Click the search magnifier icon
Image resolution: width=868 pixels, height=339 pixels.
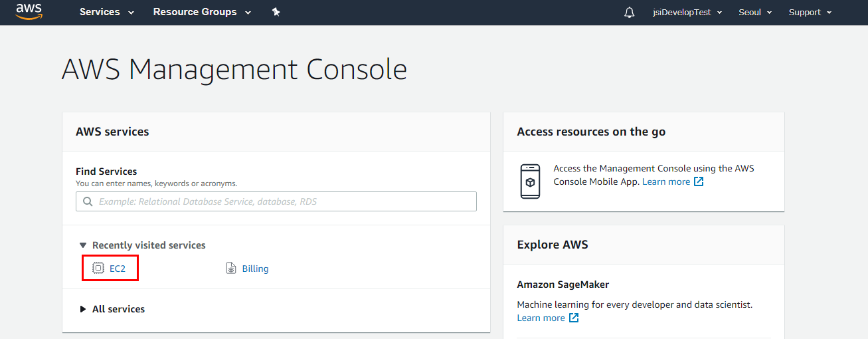coord(88,201)
